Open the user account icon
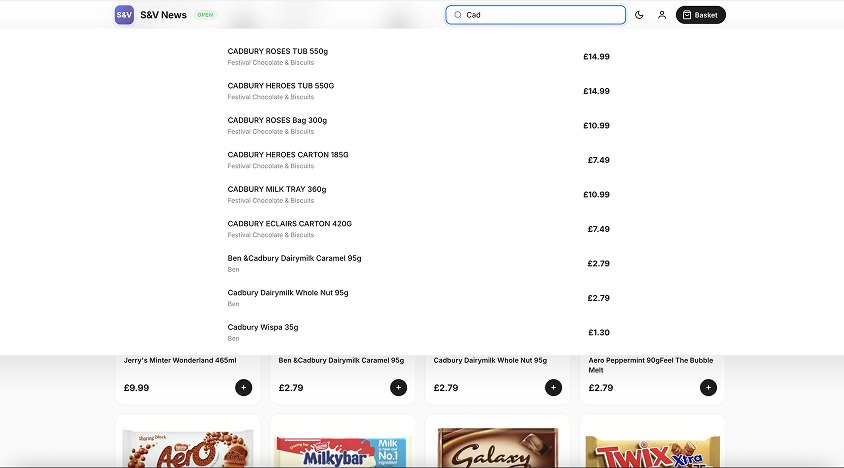This screenshot has height=468, width=844. (x=662, y=15)
